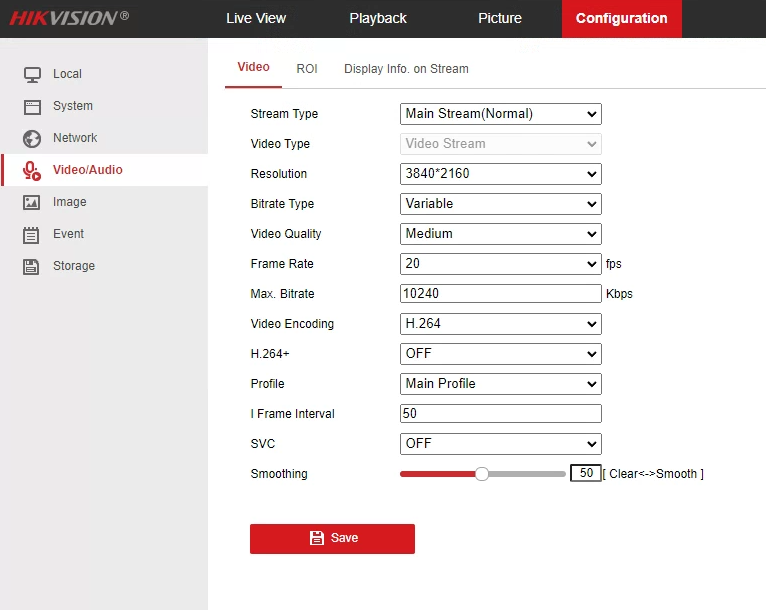The width and height of the screenshot is (766, 610).
Task: Click the System window icon in sidebar
Action: [33, 106]
